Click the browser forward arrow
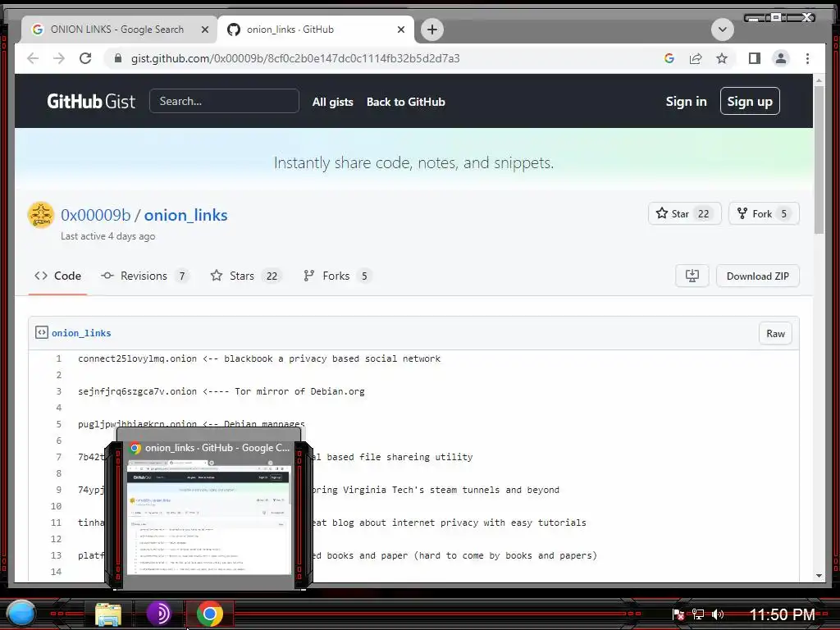This screenshot has height=630, width=840. click(59, 58)
